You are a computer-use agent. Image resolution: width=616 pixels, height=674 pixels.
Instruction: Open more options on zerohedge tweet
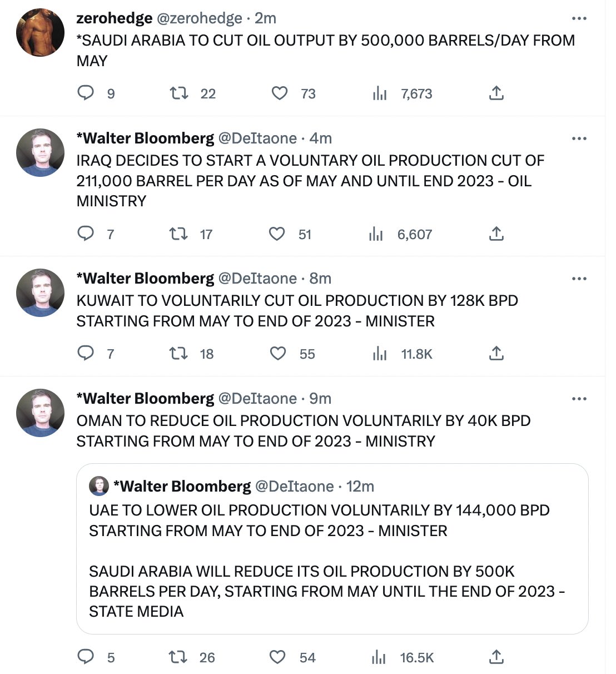(579, 19)
